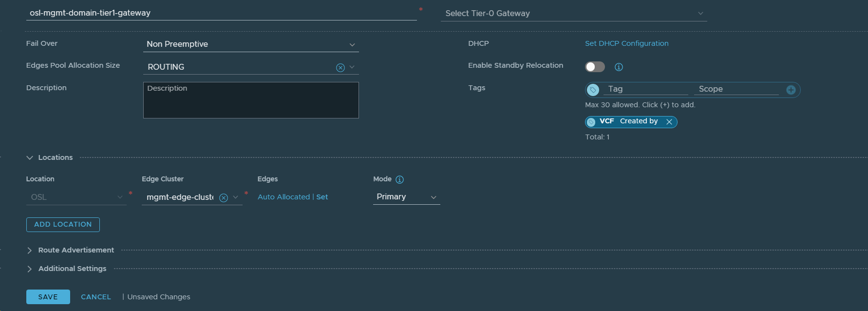Viewport: 868px width, 311px height.
Task: Click the Set DHCP Configuration link
Action: pyautogui.click(x=626, y=43)
